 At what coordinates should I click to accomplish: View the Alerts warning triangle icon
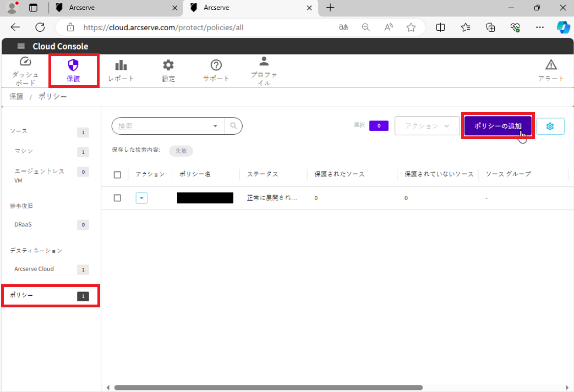[550, 65]
